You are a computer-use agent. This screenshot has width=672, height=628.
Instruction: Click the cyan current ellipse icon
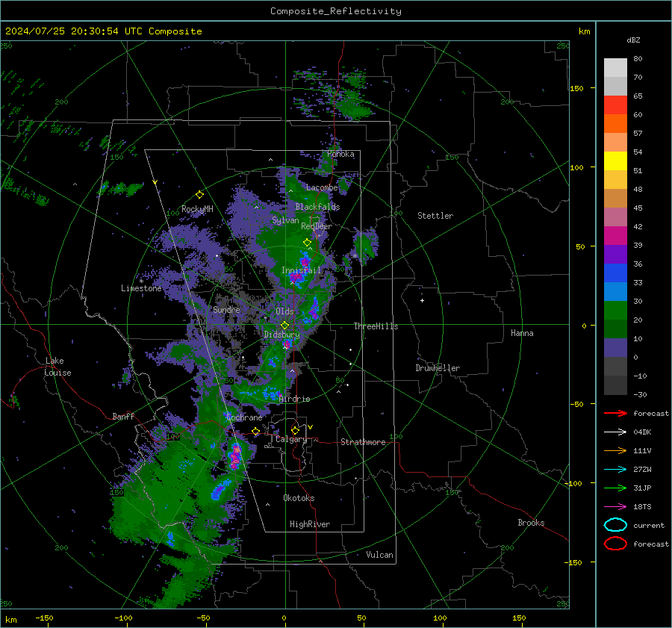pyautogui.click(x=615, y=525)
